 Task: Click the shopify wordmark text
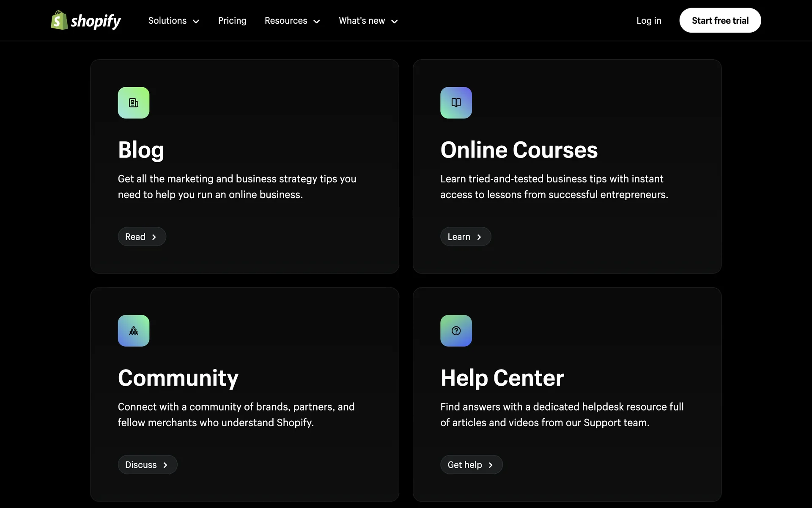tap(96, 21)
